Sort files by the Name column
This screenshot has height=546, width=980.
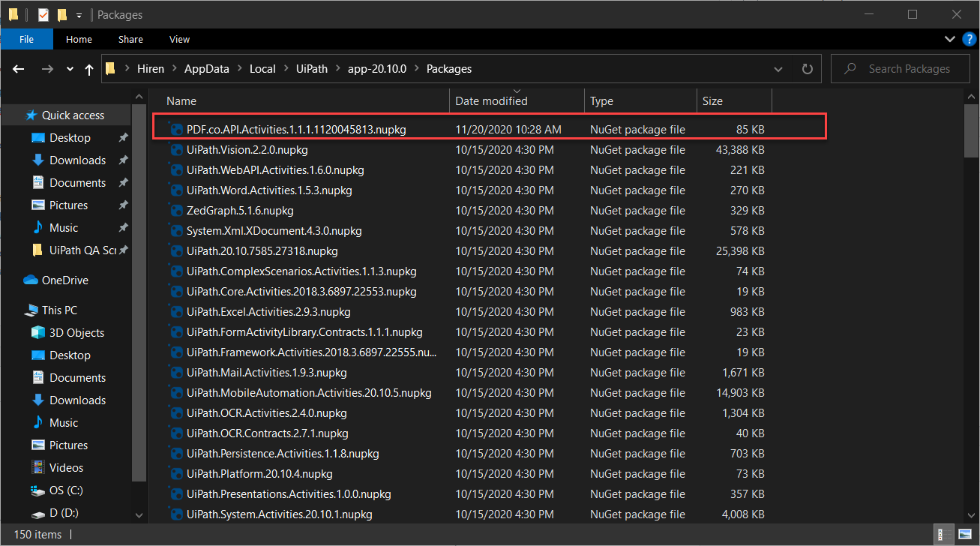(x=181, y=101)
